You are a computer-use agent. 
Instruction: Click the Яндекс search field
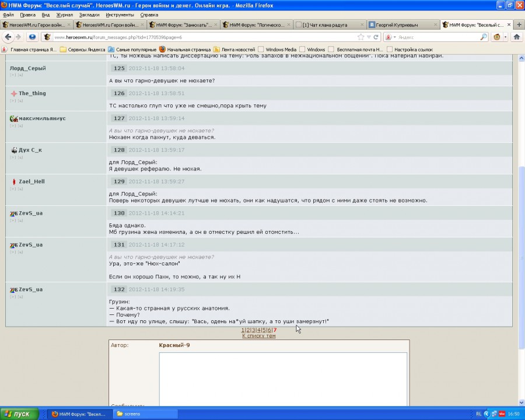[438, 37]
